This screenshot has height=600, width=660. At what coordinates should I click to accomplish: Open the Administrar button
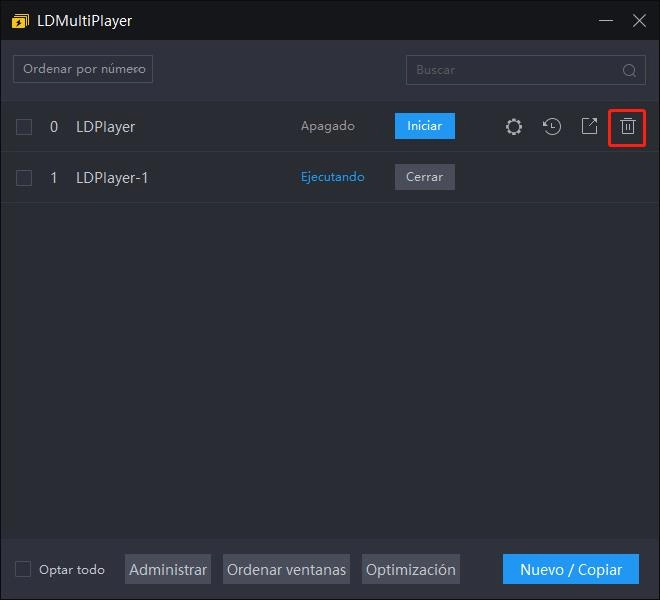168,569
